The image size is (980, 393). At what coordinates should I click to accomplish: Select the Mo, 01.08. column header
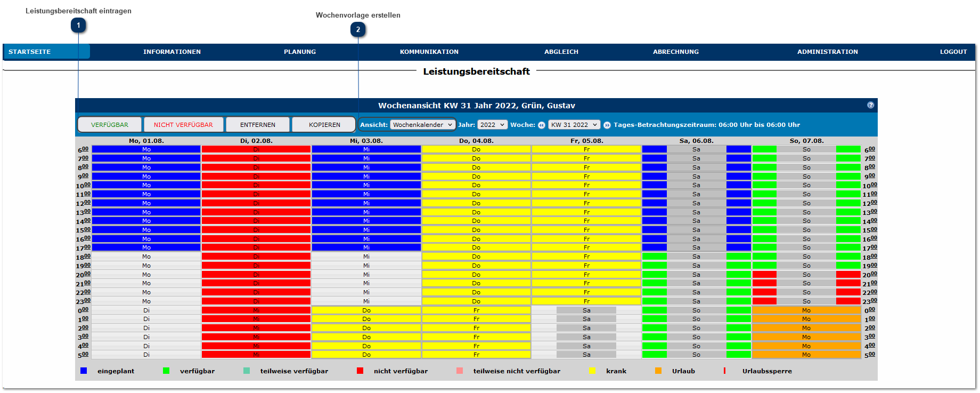tap(146, 141)
